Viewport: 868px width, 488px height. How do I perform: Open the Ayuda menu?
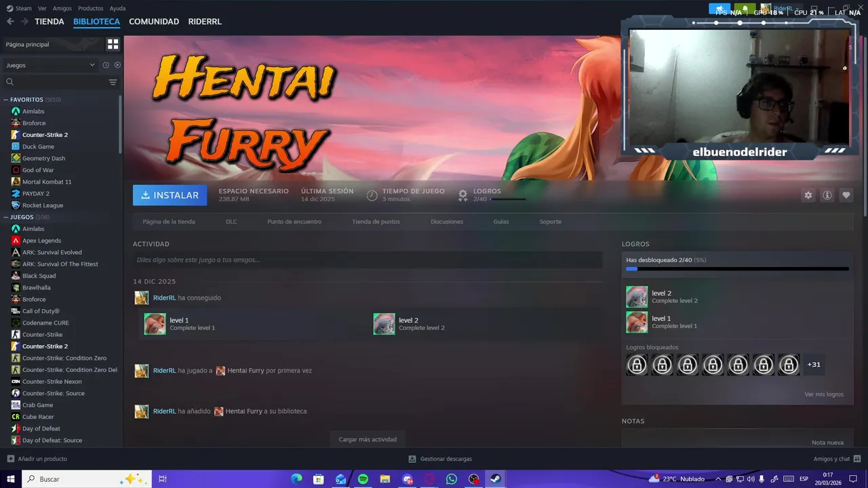(117, 8)
